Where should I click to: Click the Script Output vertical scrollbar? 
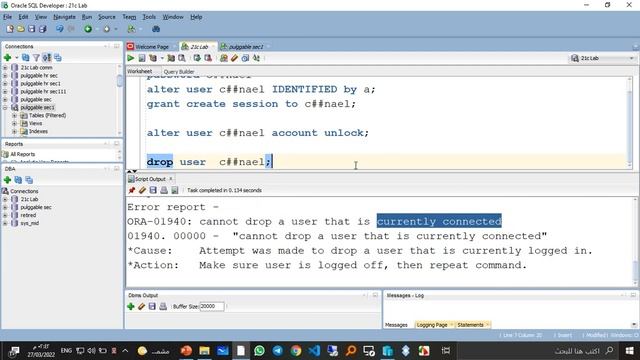[x=635, y=269]
